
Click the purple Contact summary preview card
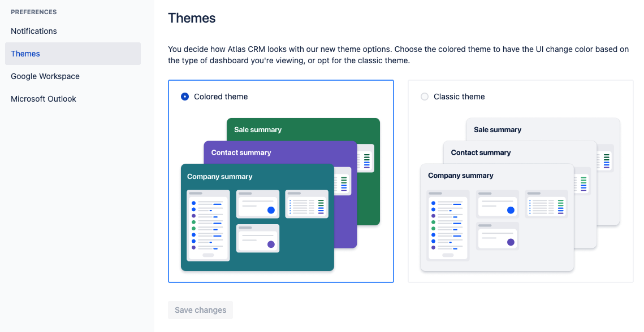pos(241,152)
